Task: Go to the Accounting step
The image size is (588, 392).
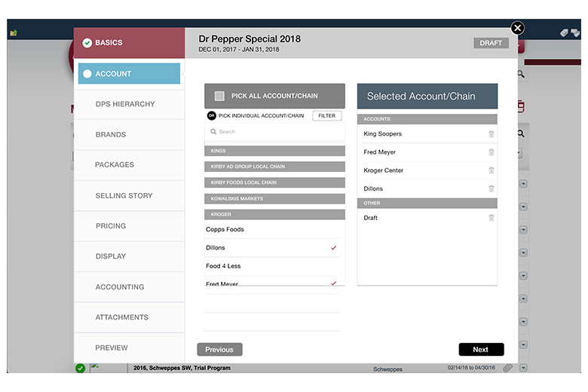Action: [x=129, y=287]
